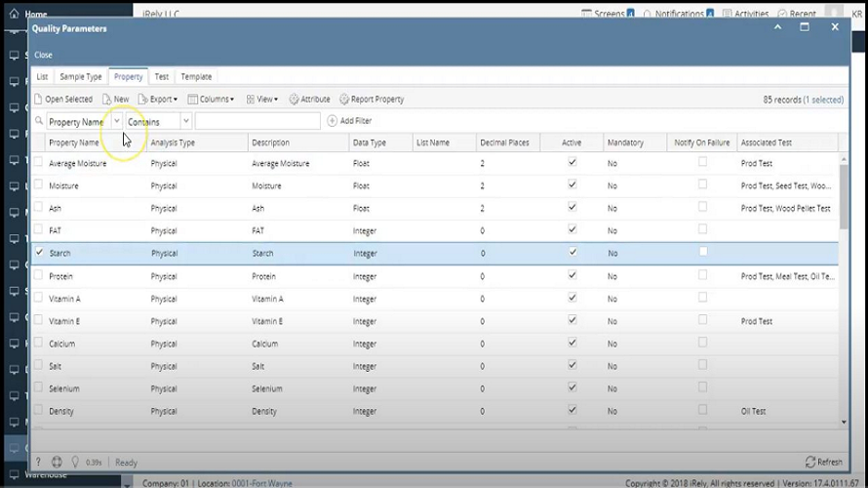Click the lightbulb icon in status bar
This screenshot has width=868, height=488.
[75, 462]
